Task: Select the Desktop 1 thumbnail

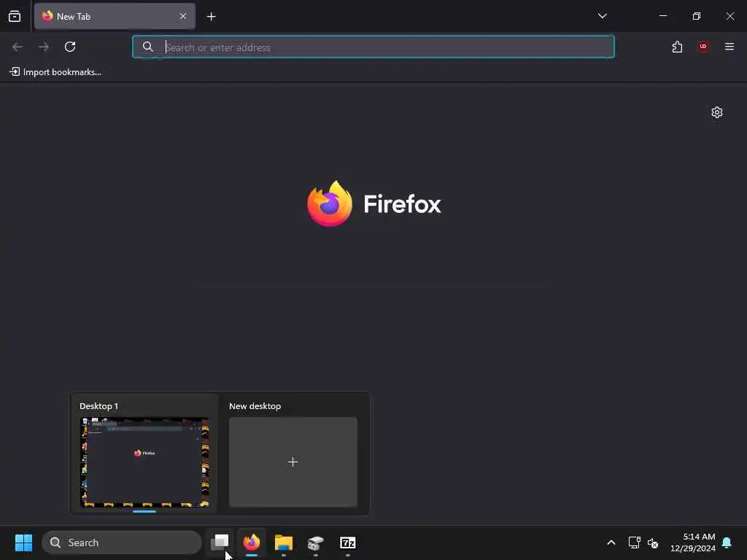Action: [144, 462]
